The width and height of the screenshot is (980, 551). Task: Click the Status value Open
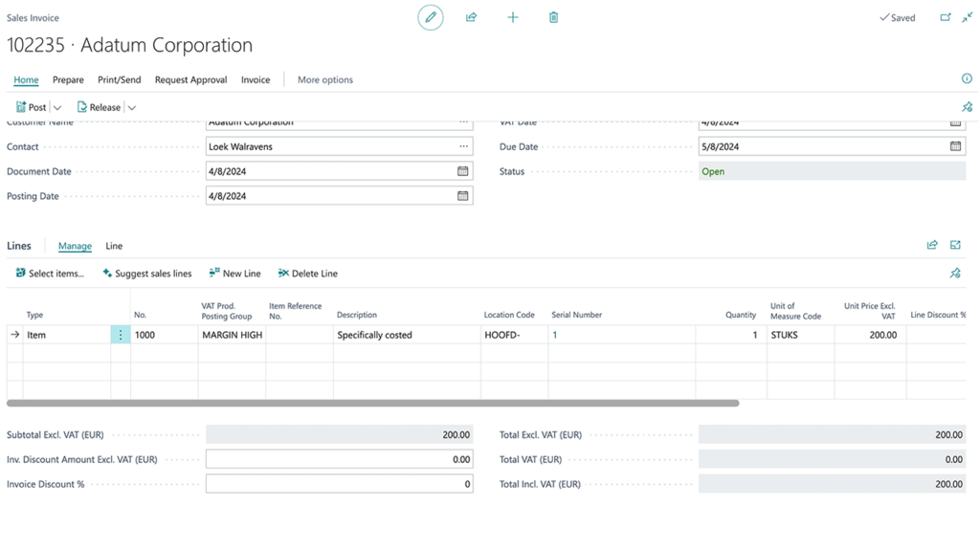[x=713, y=172]
